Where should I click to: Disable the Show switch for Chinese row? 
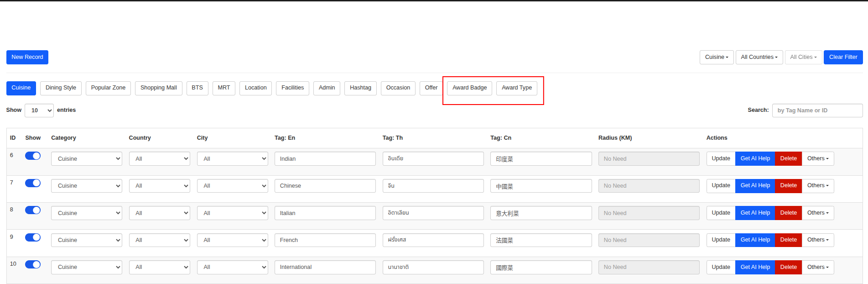tap(33, 183)
